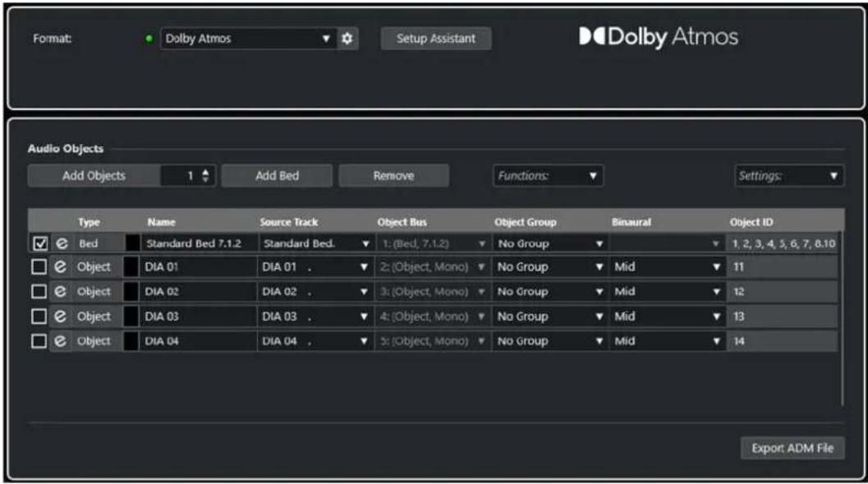
Task: Click the edit icon for DIA 03 row
Action: pyautogui.click(x=60, y=316)
